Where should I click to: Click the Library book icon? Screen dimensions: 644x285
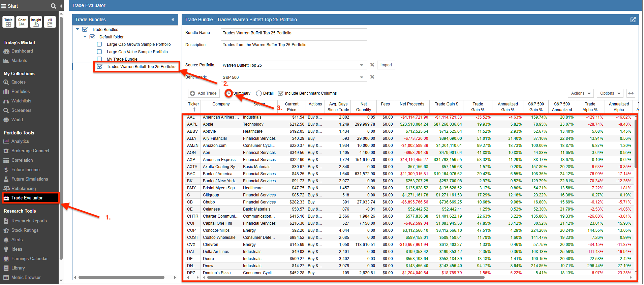pos(6,268)
